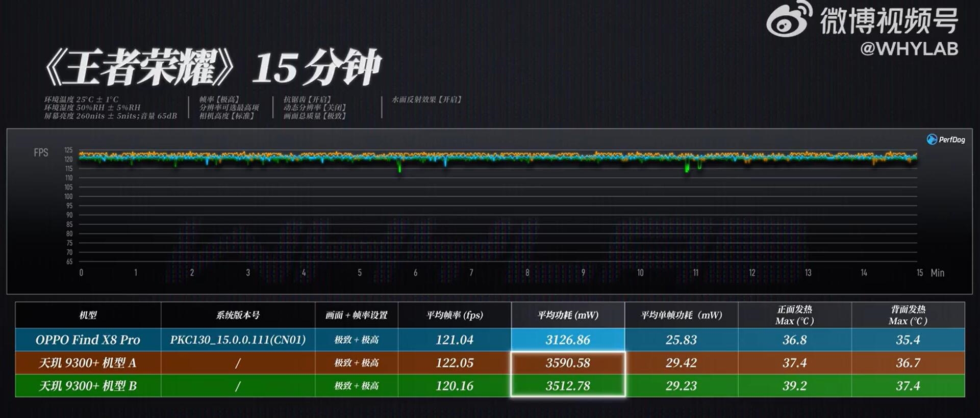Click the 36.7 back temperature cell
The width and height of the screenshot is (980, 418).
(x=908, y=363)
